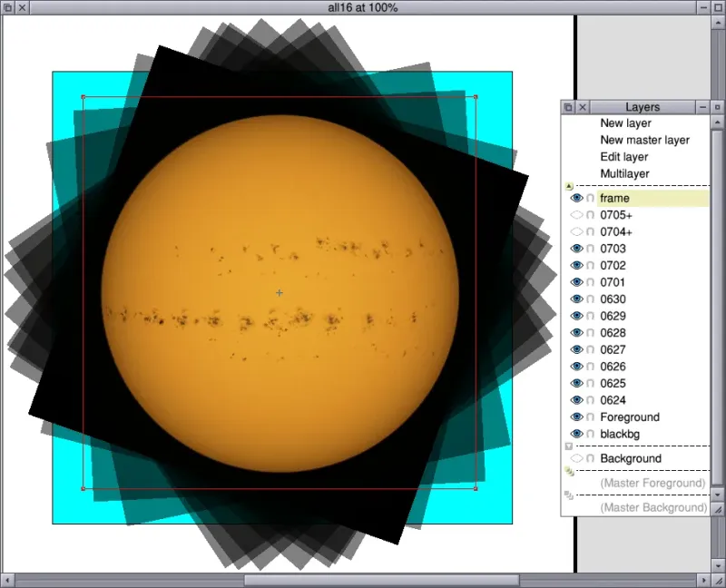Viewport: 726px width, 588px height.
Task: Click Edit layer in the Layers panel
Action: 624,157
